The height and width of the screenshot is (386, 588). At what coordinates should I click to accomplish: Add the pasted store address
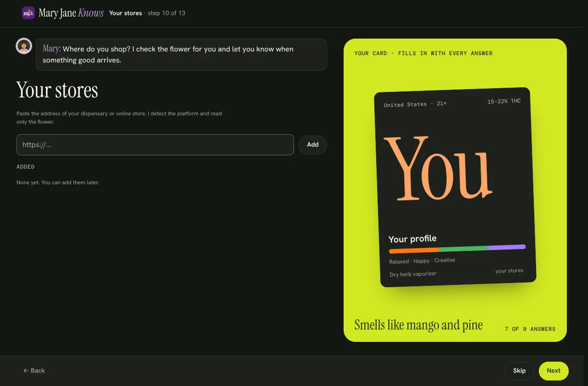pos(313,145)
